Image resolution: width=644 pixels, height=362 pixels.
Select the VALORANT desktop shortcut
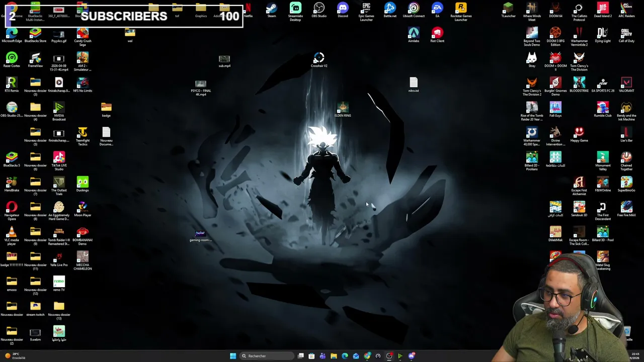pyautogui.click(x=626, y=85)
